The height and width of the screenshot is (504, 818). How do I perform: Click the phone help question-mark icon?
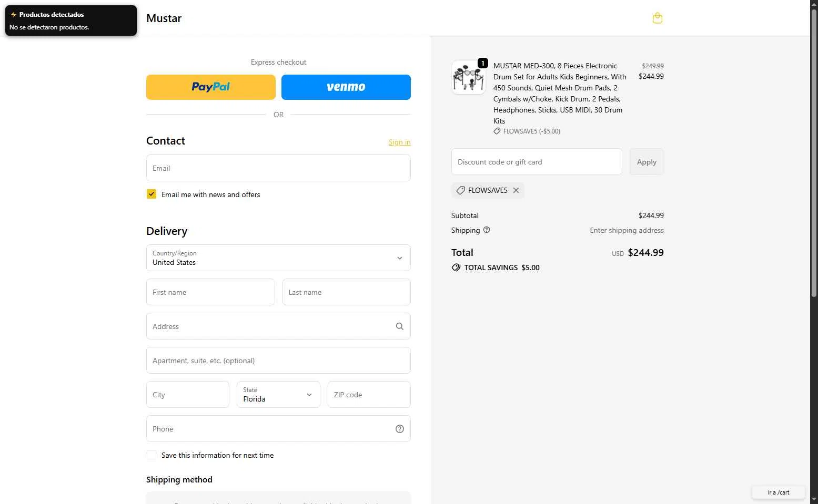pos(400,429)
